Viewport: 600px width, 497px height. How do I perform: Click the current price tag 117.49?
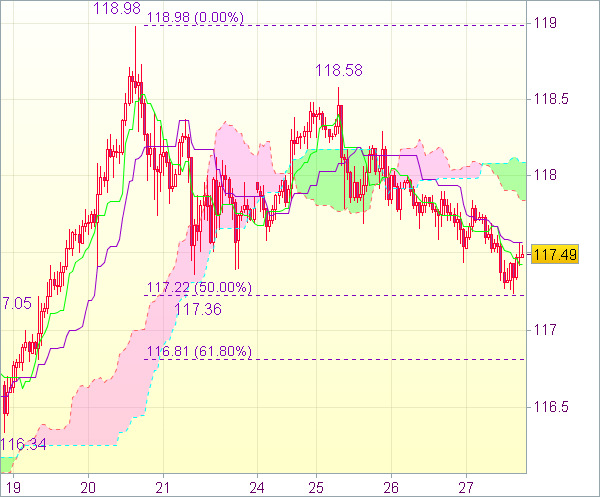pyautogui.click(x=555, y=254)
